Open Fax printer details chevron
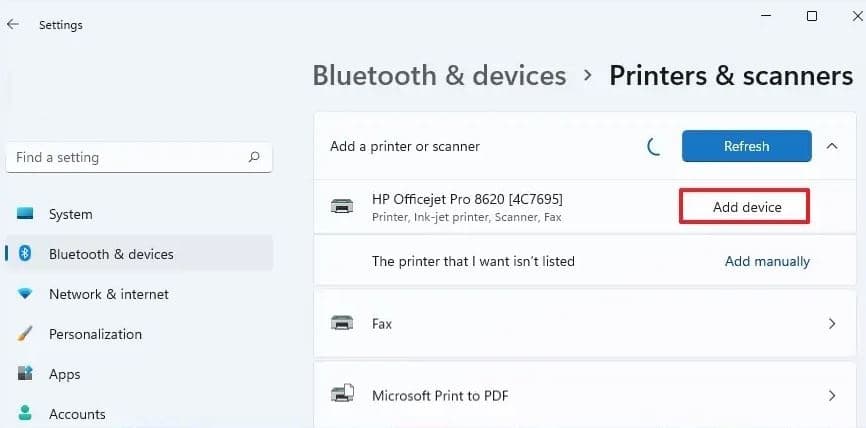The image size is (866, 428). [x=832, y=324]
